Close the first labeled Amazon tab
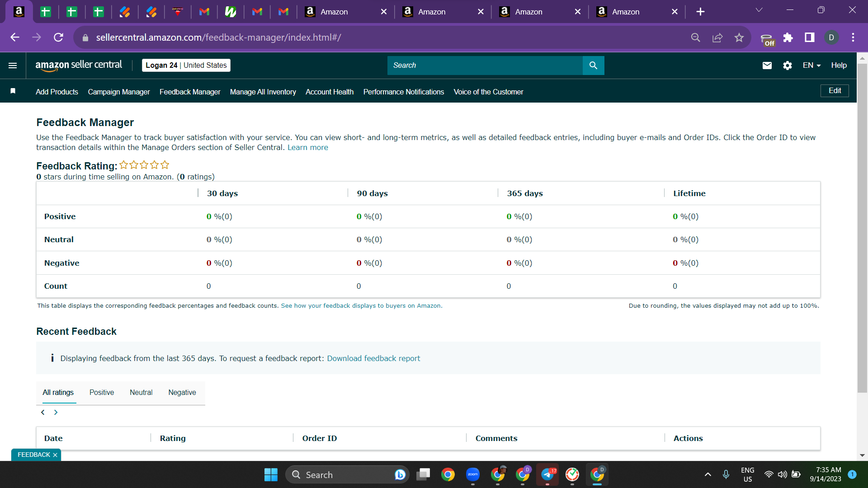 tap(384, 12)
